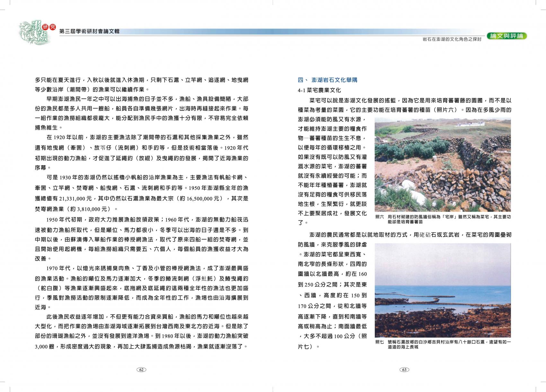
Task: Click page number 63 oval
Action: [x=404, y=370]
